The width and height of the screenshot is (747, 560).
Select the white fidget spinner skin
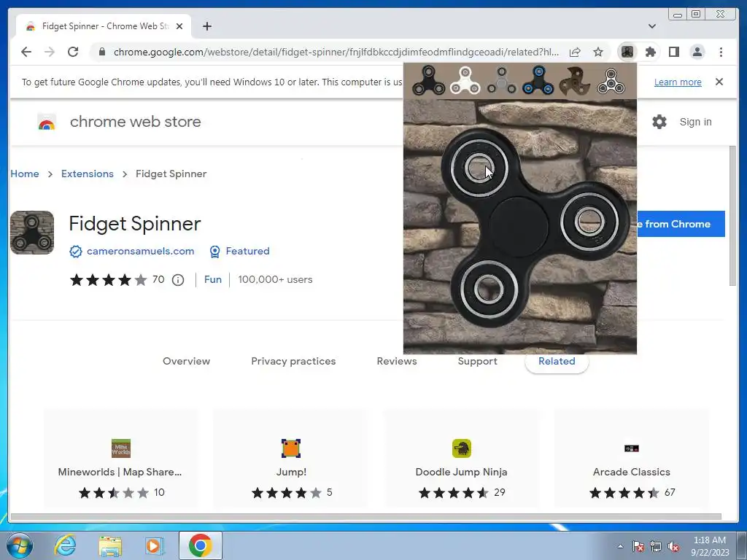[465, 80]
